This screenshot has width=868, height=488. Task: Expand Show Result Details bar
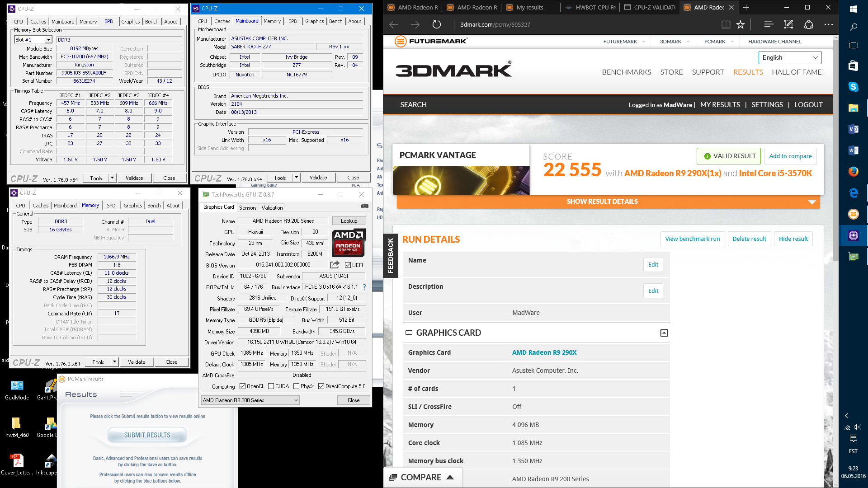[608, 202]
